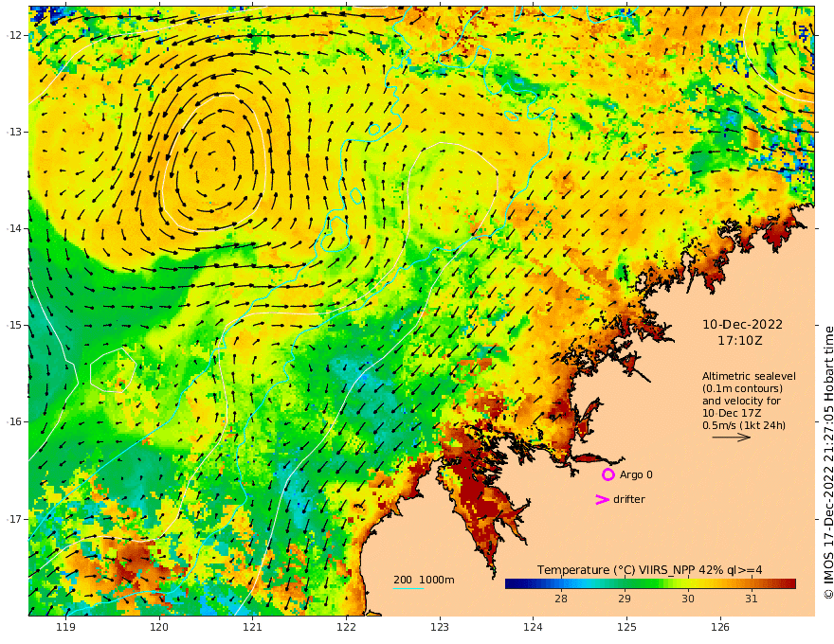Image resolution: width=834 pixels, height=644 pixels.
Task: Click the magenta drifter arrow legend marker
Action: (x=602, y=499)
